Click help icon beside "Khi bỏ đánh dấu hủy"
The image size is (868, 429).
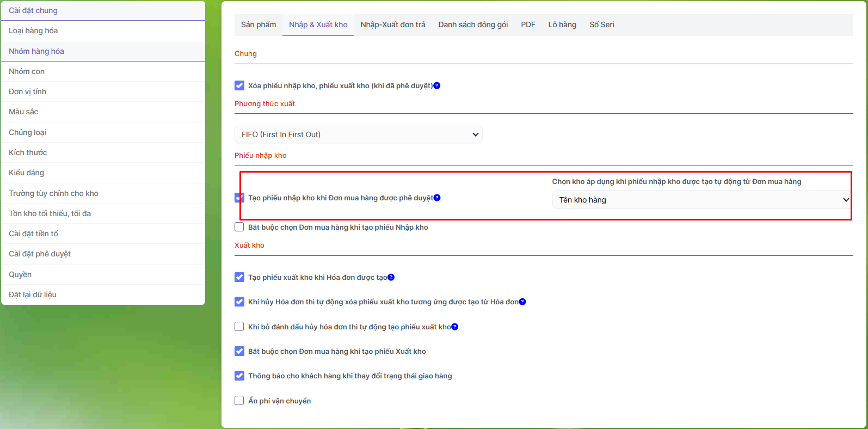tap(455, 327)
